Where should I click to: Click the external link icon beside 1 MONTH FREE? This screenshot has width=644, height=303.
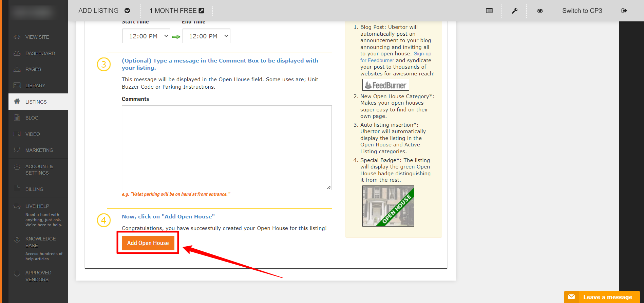pos(202,11)
